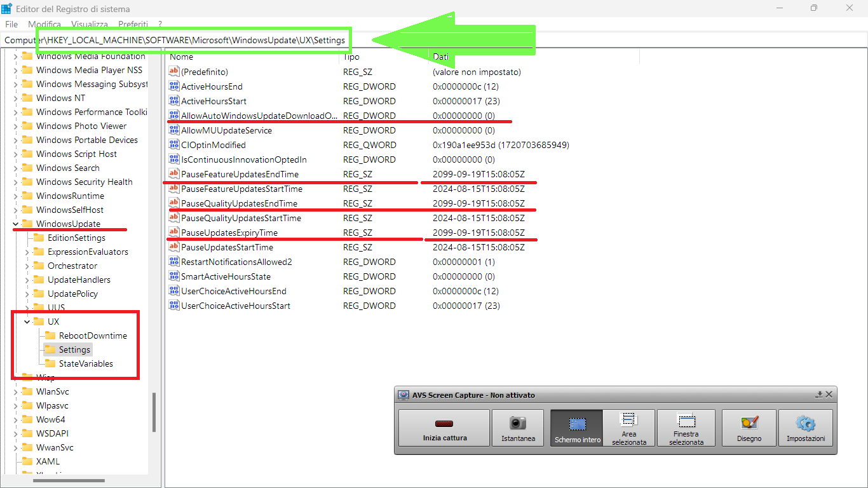Collapse the WindowsUpdate tree node

15,224
